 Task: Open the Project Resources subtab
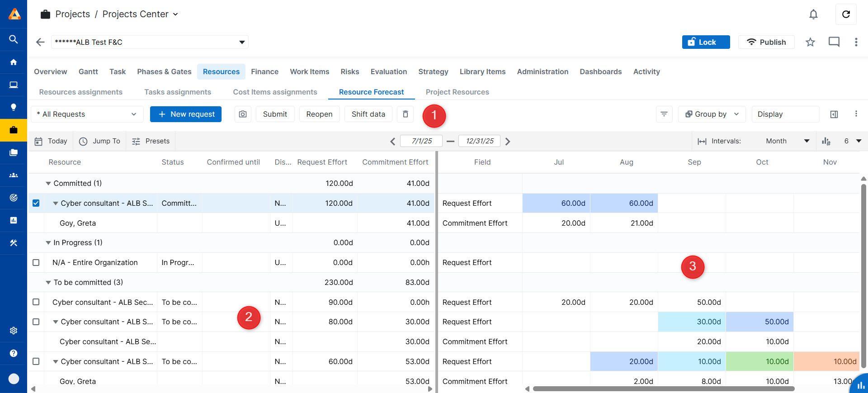tap(457, 92)
